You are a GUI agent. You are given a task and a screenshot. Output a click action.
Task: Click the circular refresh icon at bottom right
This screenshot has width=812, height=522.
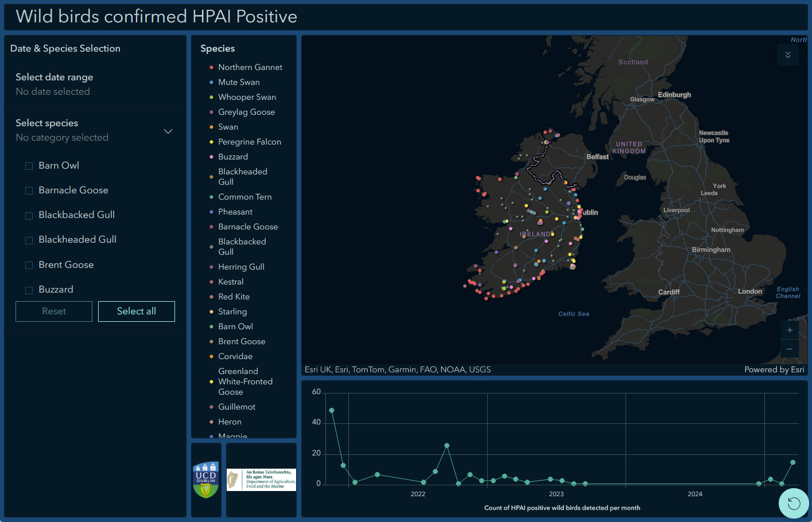pyautogui.click(x=794, y=504)
